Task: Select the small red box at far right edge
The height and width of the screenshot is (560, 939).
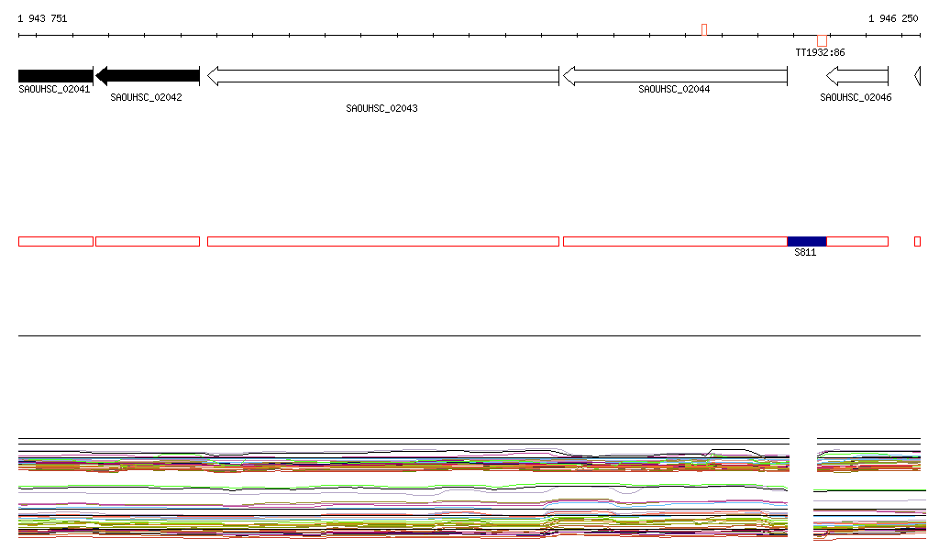Action: pyautogui.click(x=917, y=241)
